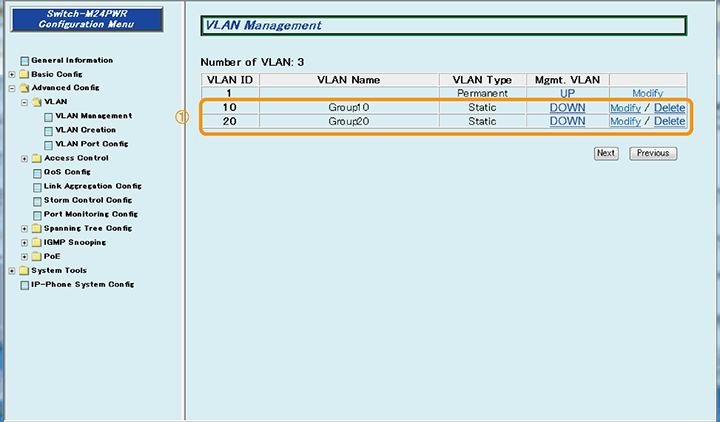Click the Next button

point(605,153)
